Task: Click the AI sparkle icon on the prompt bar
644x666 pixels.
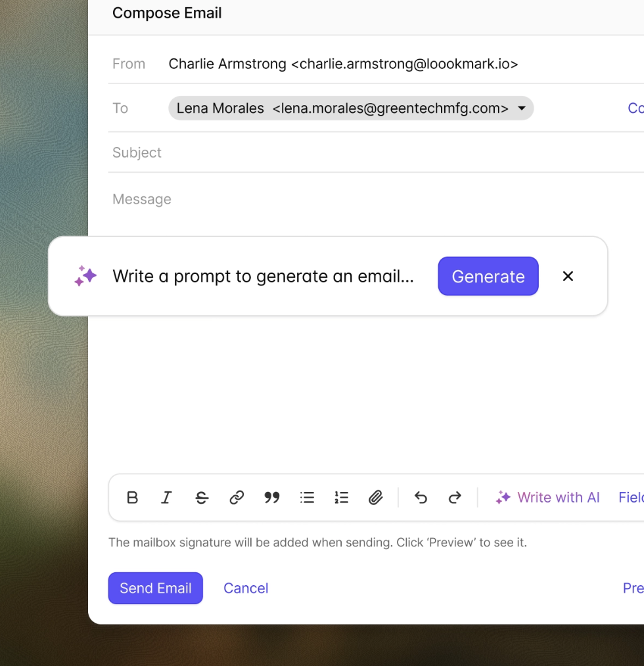Action: point(85,276)
